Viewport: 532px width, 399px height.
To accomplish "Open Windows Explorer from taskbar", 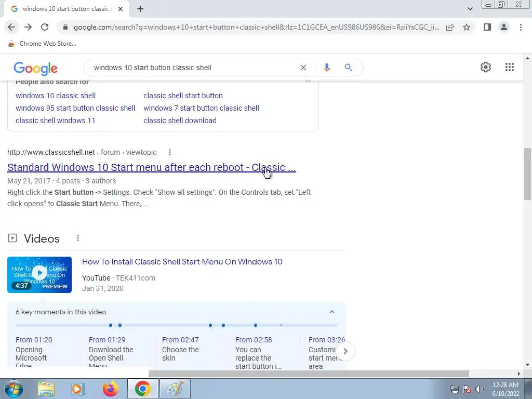I will [46, 389].
